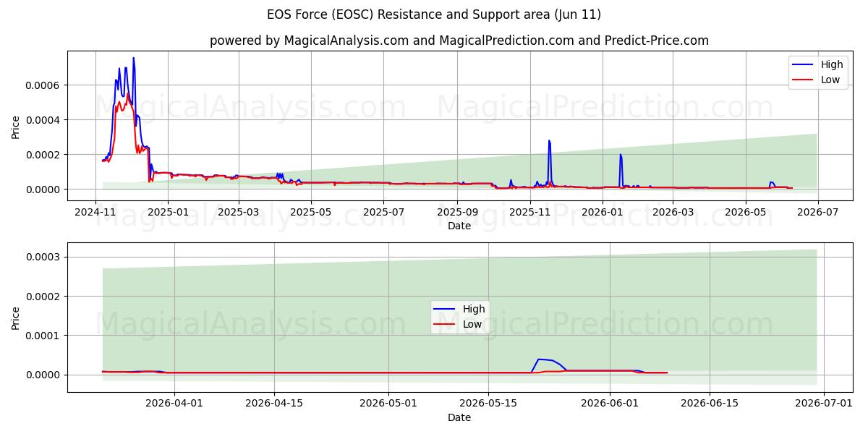Click the '2025-07' x-axis label

[383, 212]
